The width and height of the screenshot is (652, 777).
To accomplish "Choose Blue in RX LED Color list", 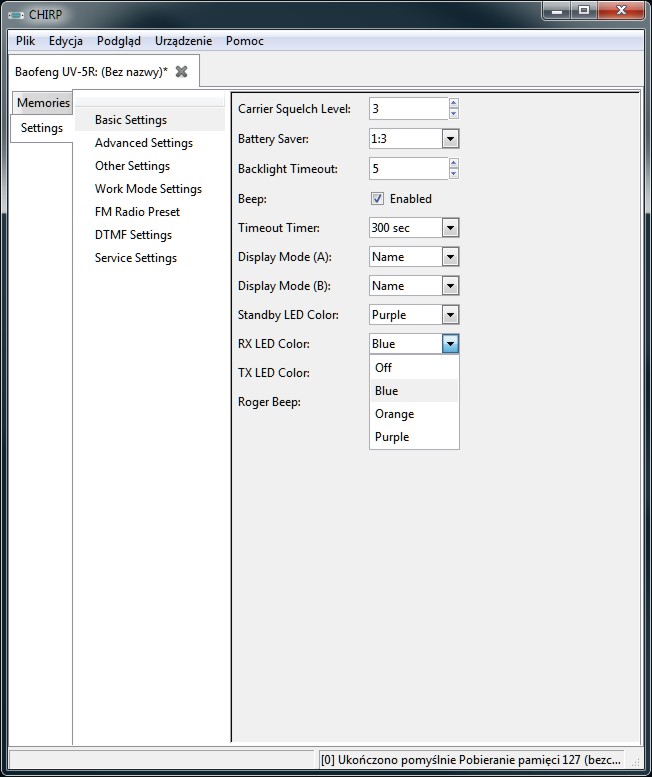I will pyautogui.click(x=414, y=390).
